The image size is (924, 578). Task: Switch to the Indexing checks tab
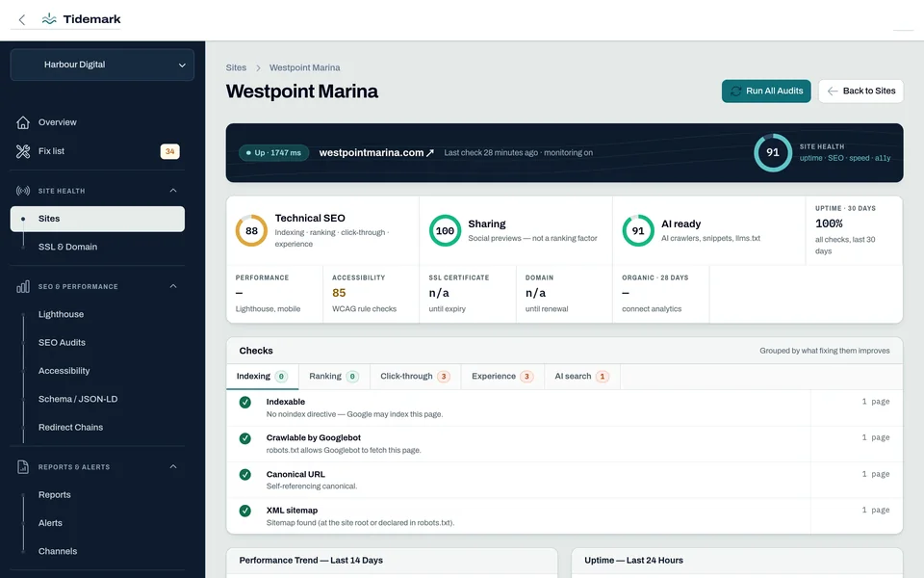(262, 377)
